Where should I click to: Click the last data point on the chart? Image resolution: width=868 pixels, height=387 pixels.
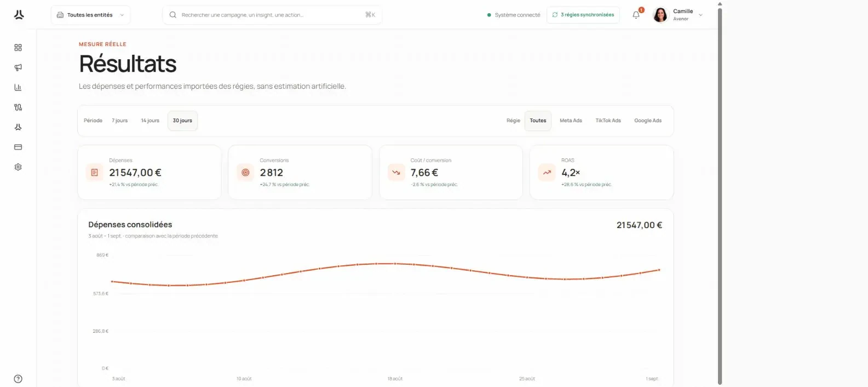point(659,270)
